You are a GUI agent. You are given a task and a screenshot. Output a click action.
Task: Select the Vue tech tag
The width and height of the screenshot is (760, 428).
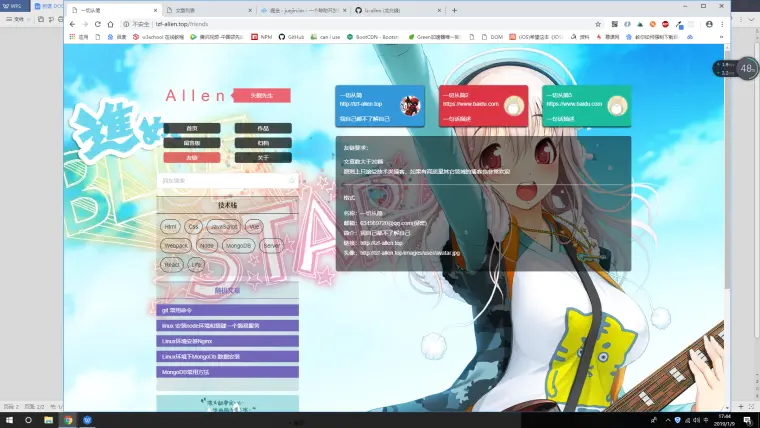254,226
